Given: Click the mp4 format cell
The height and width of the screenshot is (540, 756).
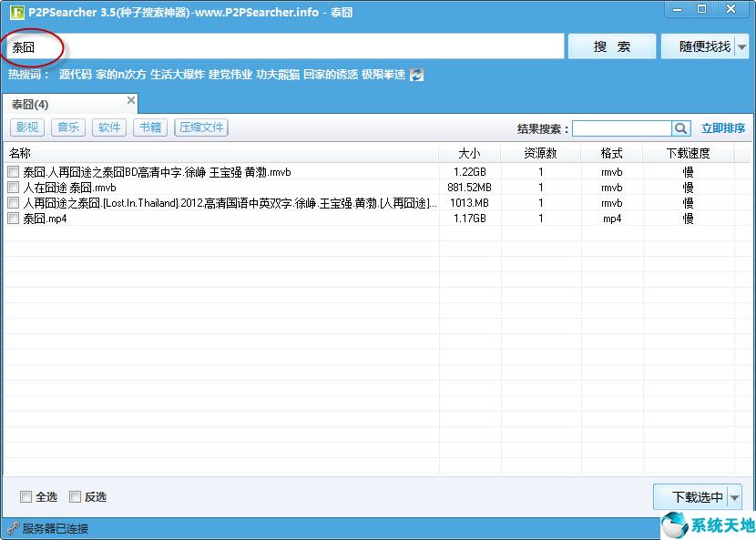Looking at the screenshot, I should click(612, 219).
